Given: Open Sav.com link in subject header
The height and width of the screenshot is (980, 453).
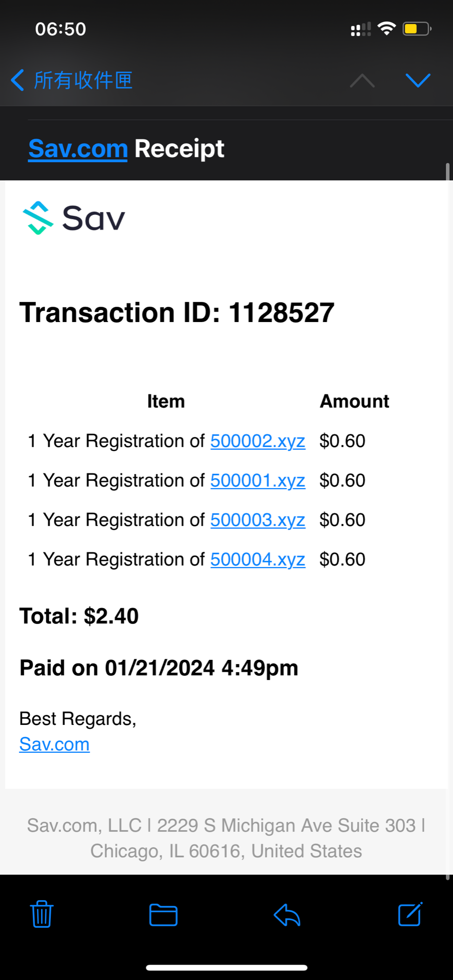Looking at the screenshot, I should [x=78, y=149].
